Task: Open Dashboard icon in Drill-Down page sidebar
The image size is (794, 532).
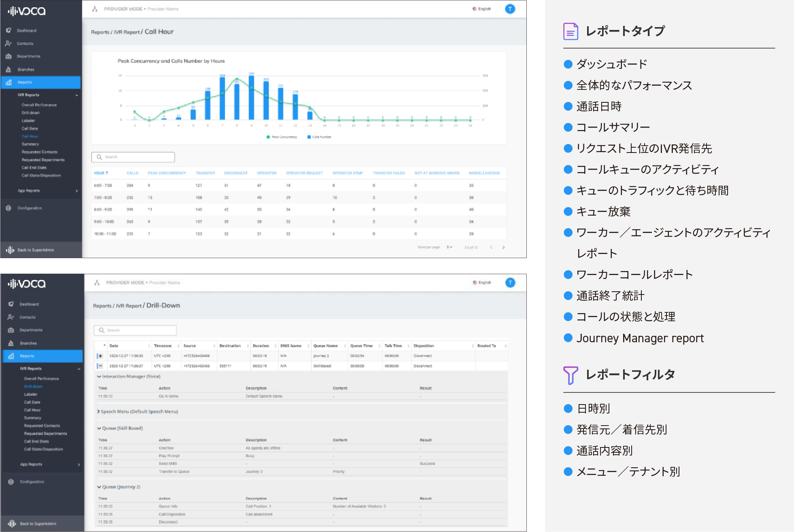Action: point(11,304)
